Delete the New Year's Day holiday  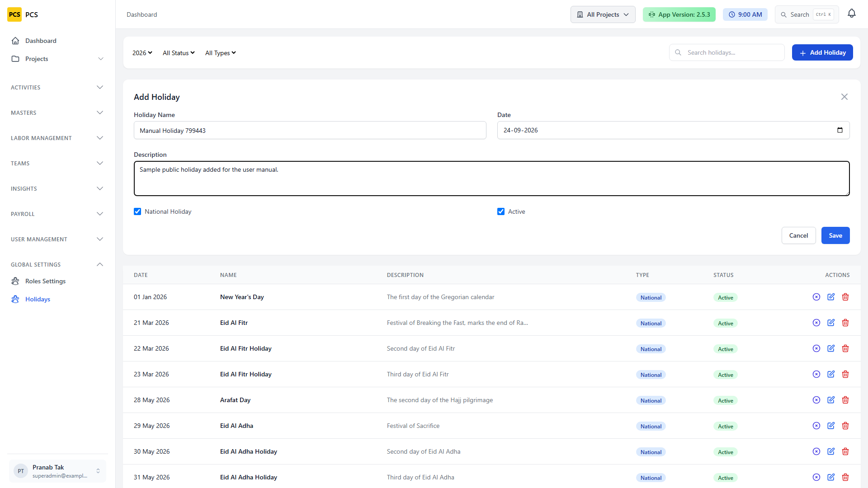point(845,297)
